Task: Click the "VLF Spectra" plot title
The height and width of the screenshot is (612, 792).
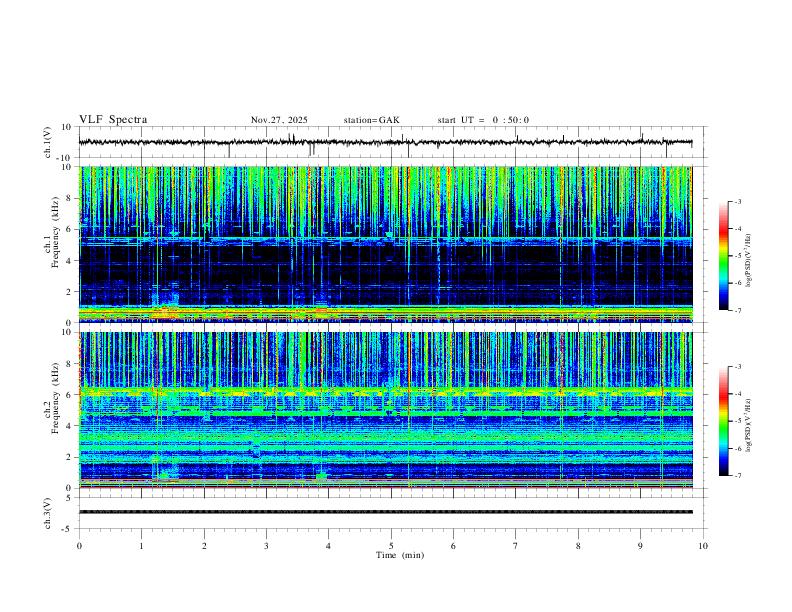Action: [113, 120]
